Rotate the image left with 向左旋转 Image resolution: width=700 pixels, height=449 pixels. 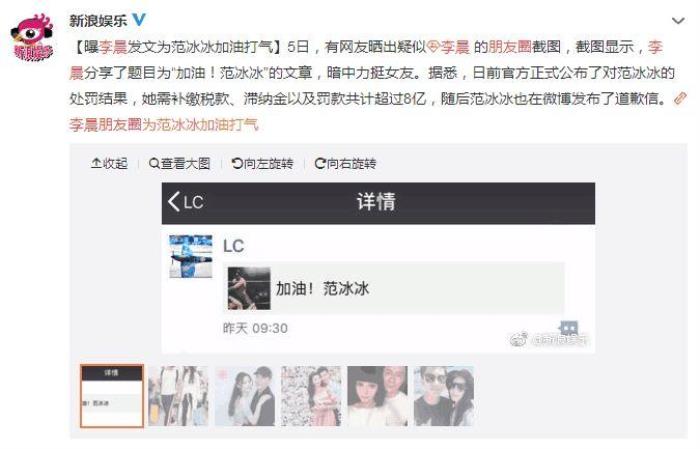click(x=262, y=163)
